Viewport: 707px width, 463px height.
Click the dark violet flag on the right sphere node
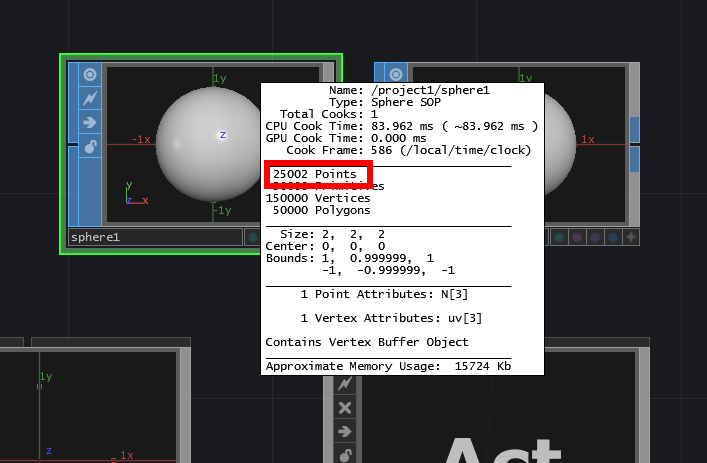click(x=595, y=237)
